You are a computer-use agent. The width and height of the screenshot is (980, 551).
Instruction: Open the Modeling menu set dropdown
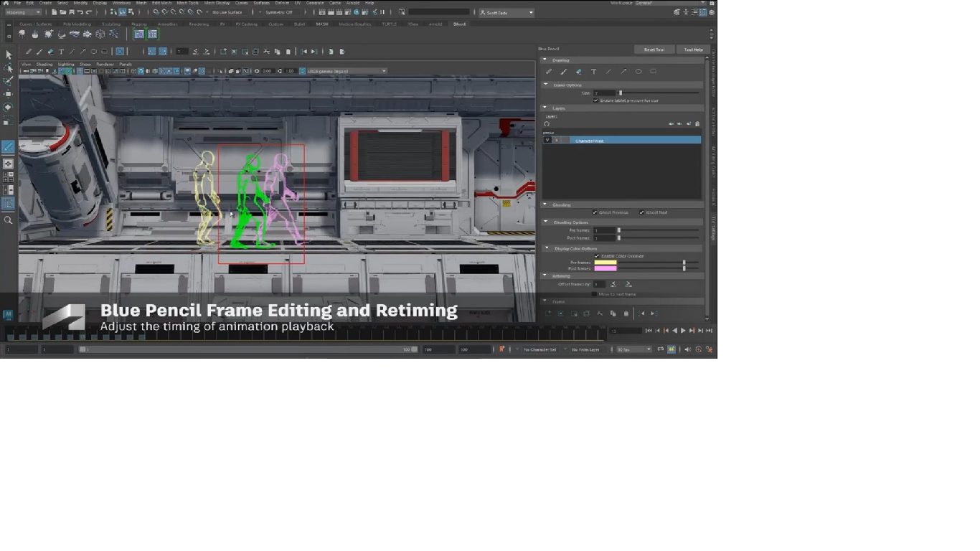pos(23,12)
